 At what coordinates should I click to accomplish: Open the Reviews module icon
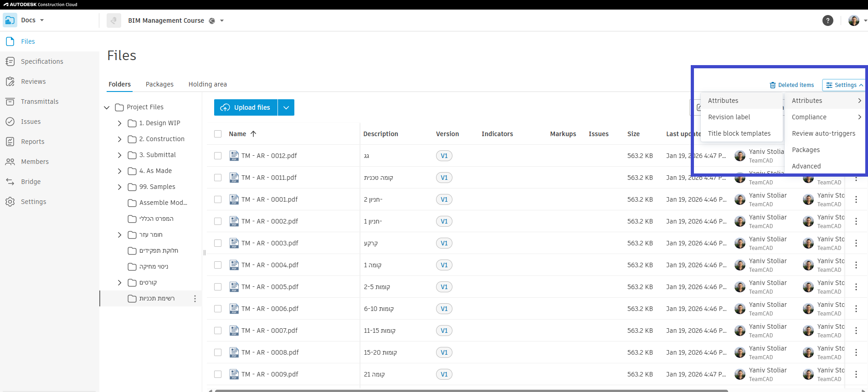click(x=10, y=81)
